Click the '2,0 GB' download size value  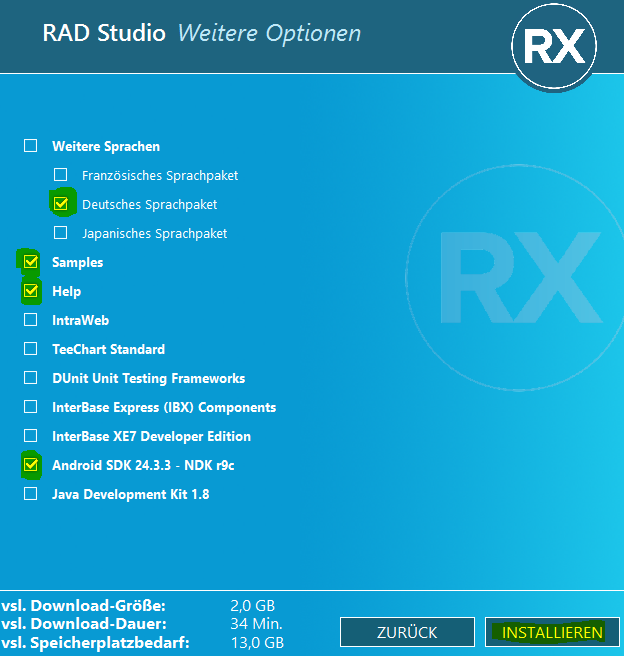(253, 606)
